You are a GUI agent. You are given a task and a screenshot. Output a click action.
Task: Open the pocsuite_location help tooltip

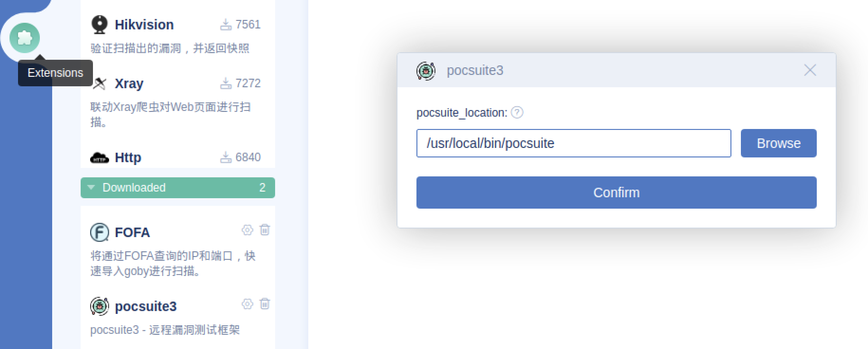[x=518, y=113]
